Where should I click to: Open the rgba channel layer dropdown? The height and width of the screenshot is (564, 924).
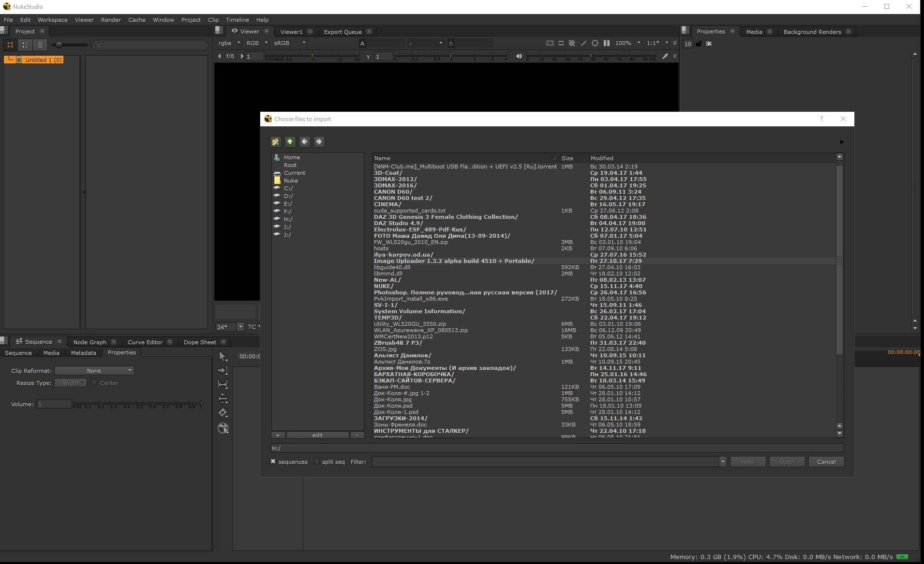point(229,43)
